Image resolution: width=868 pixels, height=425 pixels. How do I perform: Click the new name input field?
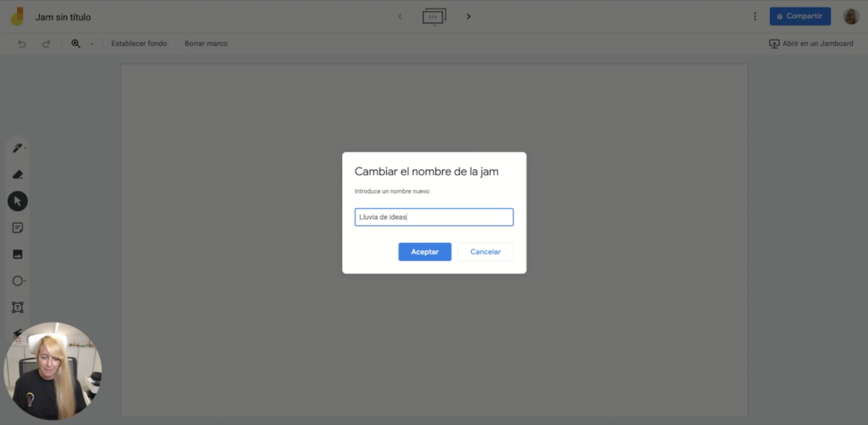434,217
